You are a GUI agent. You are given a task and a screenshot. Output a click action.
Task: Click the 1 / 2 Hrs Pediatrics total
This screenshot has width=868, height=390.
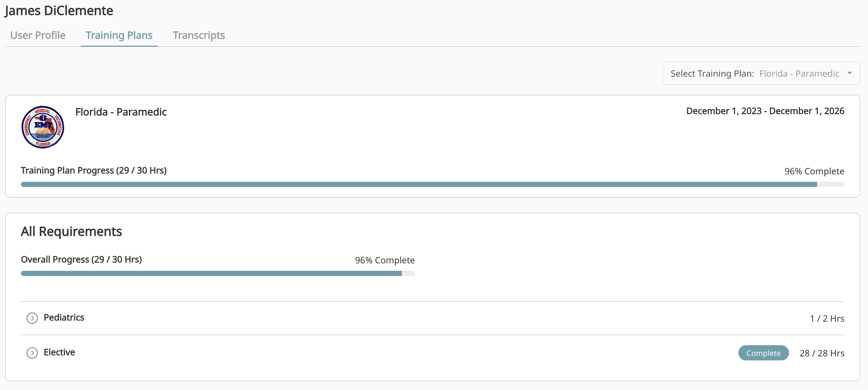pyautogui.click(x=827, y=318)
